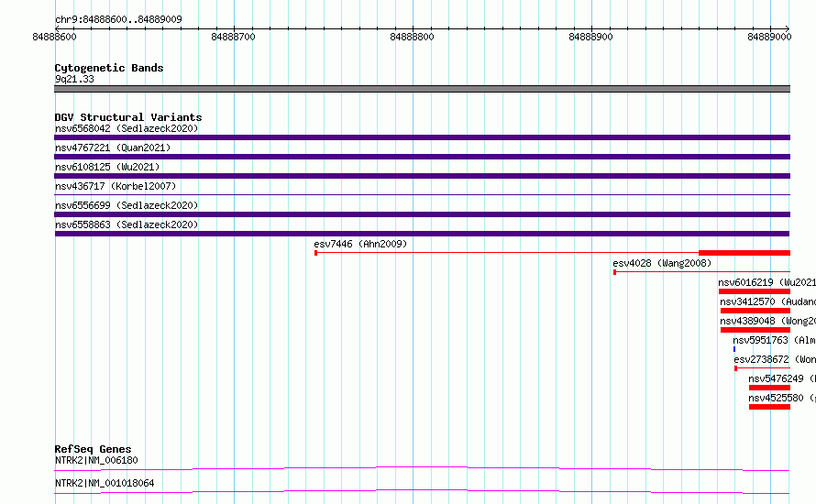Open variant esv4028 (Wang2008) label
The height and width of the screenshot is (504, 816).
pos(662,263)
